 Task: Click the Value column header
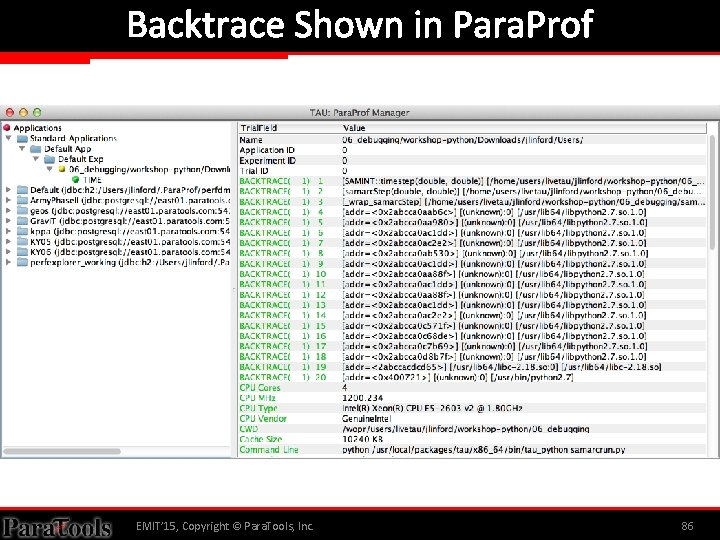[x=524, y=128]
